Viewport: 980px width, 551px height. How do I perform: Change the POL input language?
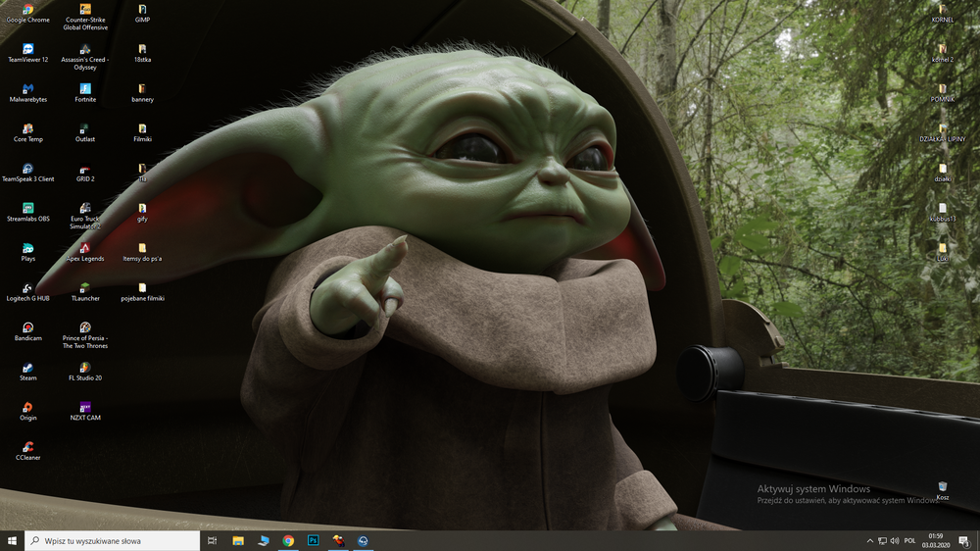point(910,541)
